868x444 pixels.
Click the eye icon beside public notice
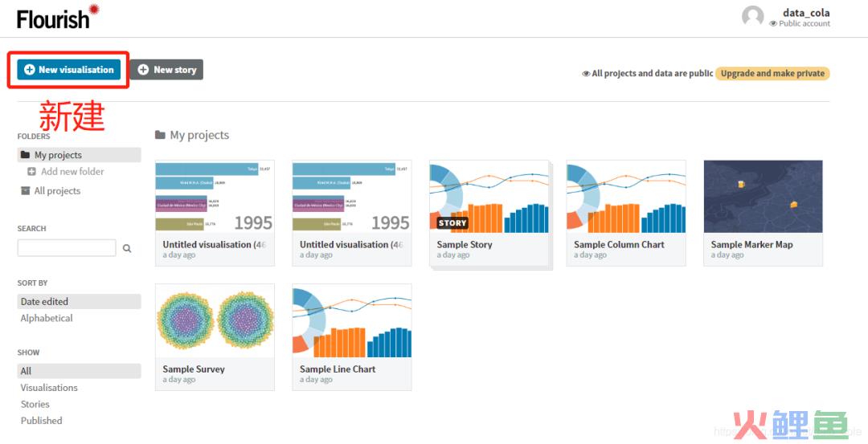(x=586, y=74)
